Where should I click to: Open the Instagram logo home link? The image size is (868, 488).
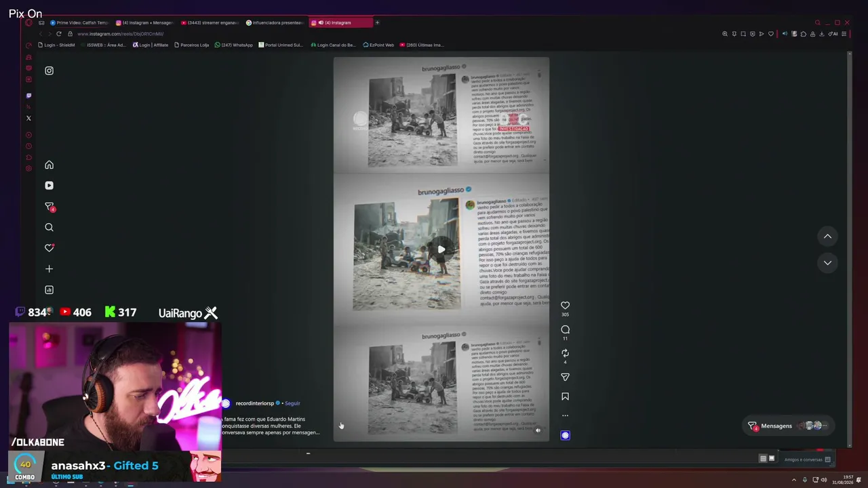pyautogui.click(x=49, y=70)
